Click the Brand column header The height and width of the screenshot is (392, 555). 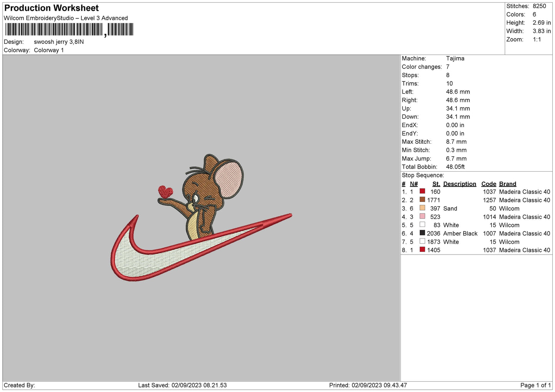click(x=507, y=184)
